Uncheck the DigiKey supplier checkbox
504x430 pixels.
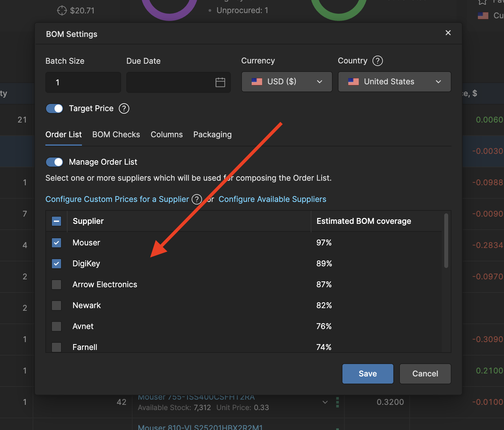tap(56, 264)
